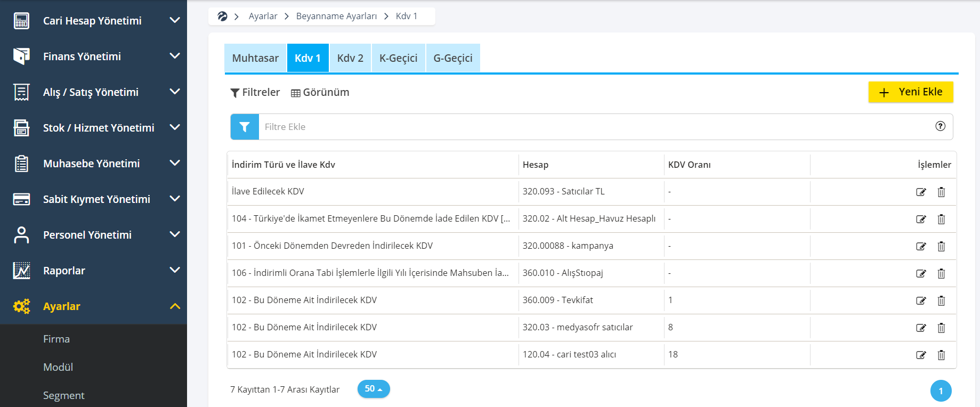The image size is (980, 407).
Task: Open the K-Geçici tab
Action: (398, 58)
